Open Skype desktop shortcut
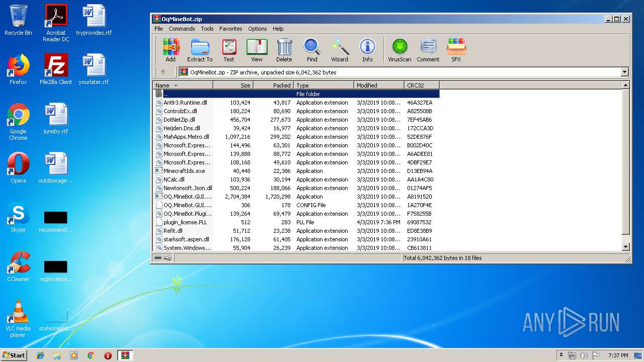The height and width of the screenshot is (362, 644). point(18,217)
